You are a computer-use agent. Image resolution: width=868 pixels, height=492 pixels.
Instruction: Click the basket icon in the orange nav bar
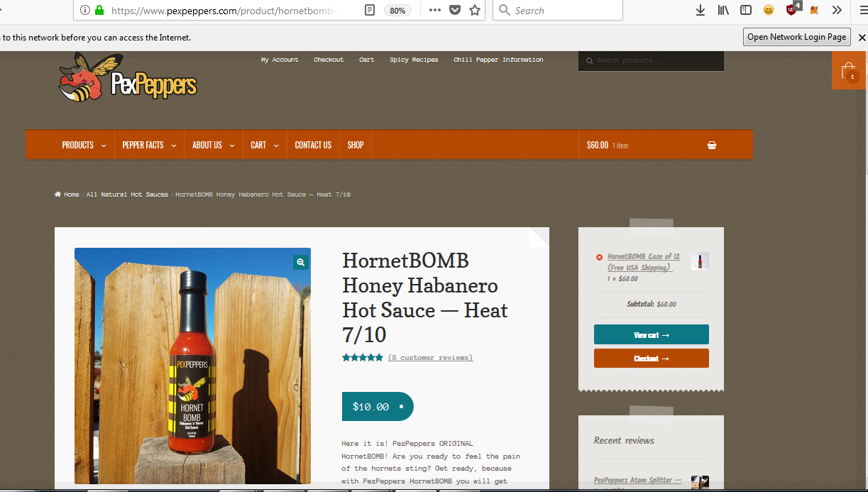712,145
